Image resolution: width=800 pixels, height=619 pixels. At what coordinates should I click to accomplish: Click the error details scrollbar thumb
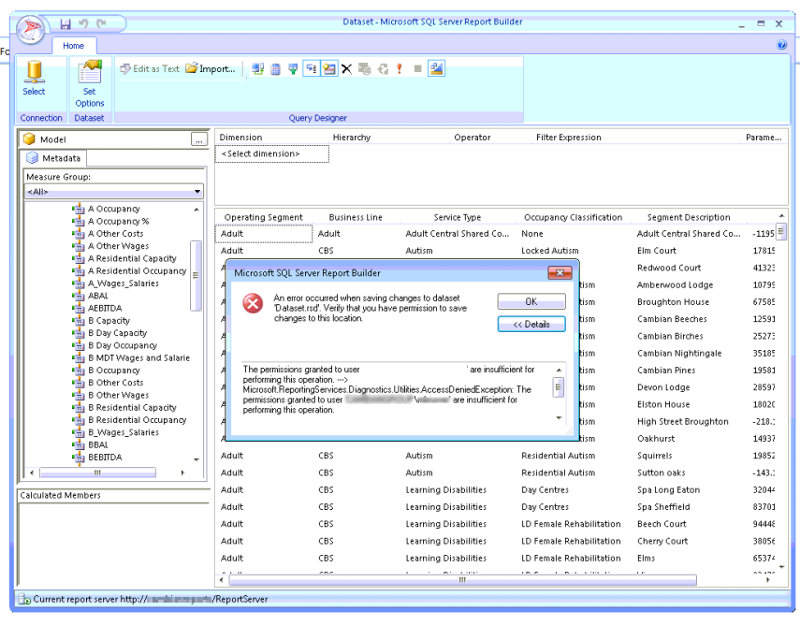click(x=559, y=387)
